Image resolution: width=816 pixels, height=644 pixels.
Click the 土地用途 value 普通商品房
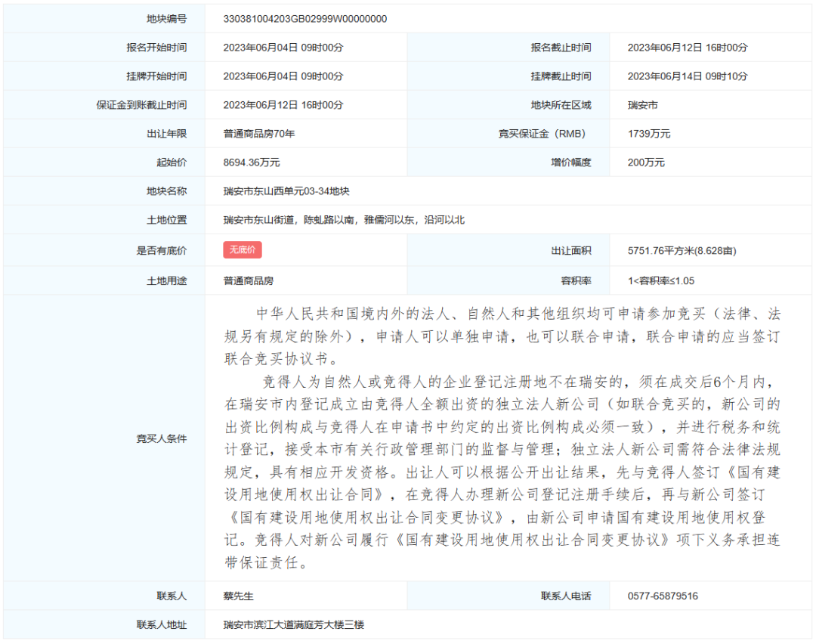click(x=249, y=280)
